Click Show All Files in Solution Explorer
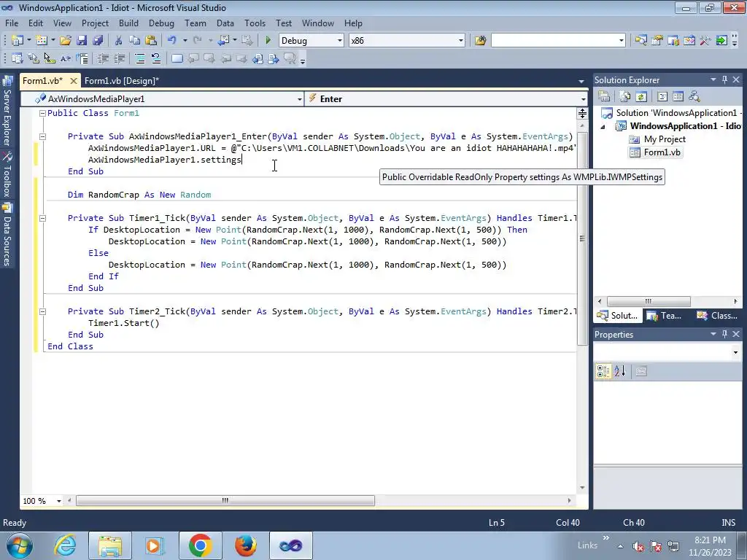The height and width of the screenshot is (560, 747). 625,97
